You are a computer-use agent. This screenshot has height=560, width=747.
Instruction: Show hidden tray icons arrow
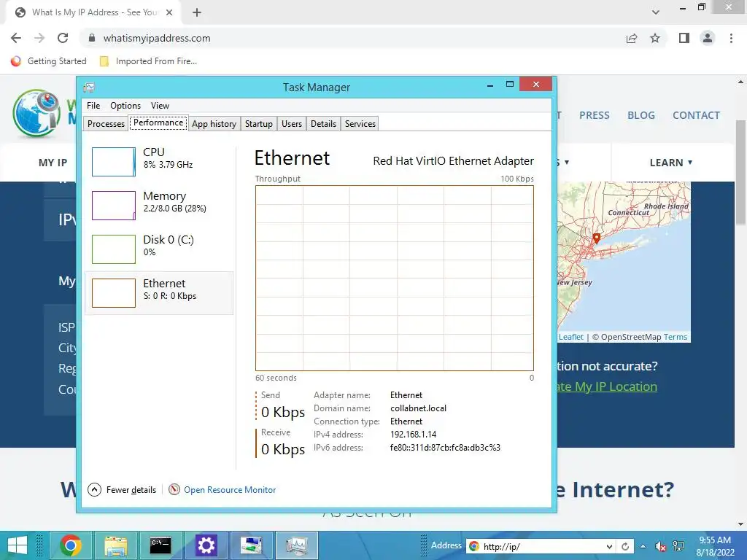click(x=643, y=546)
